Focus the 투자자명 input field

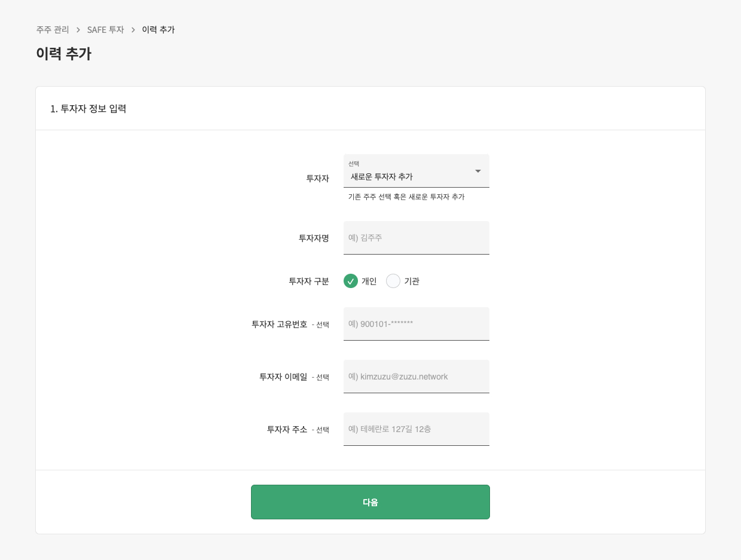[x=416, y=238]
